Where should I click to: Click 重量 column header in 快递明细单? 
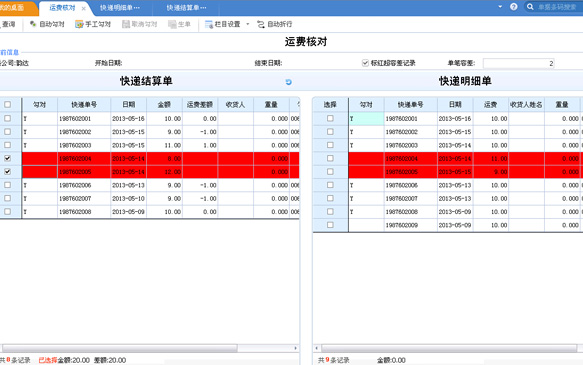562,105
